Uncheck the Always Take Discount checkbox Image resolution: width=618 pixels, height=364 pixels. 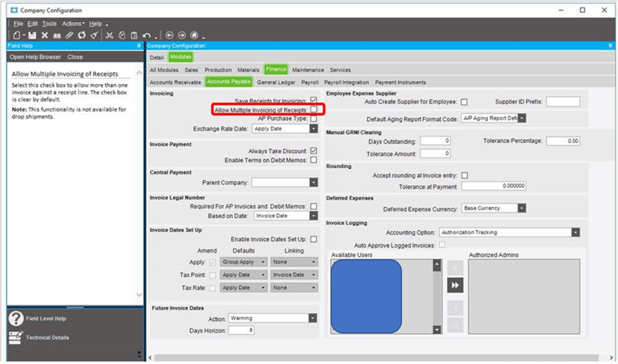[313, 151]
